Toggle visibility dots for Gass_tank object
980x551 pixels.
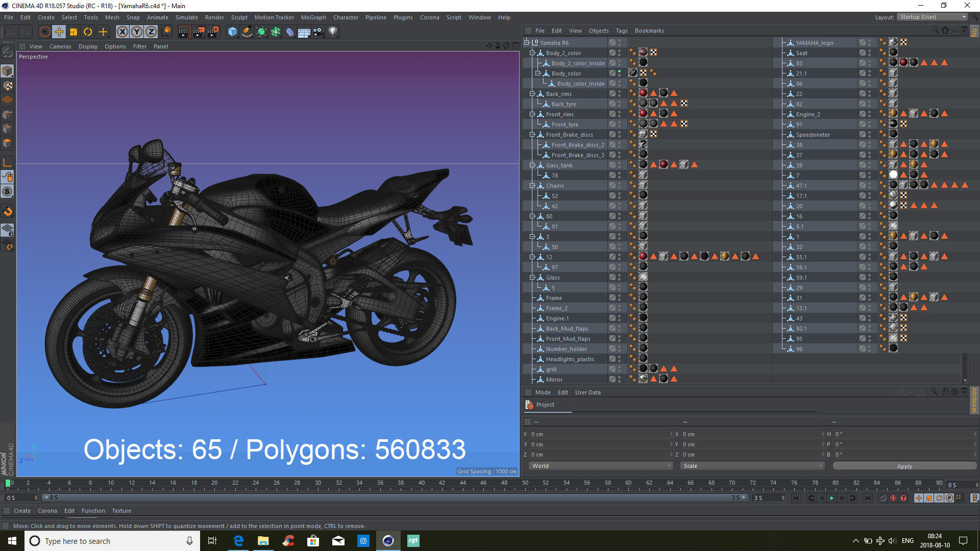620,165
